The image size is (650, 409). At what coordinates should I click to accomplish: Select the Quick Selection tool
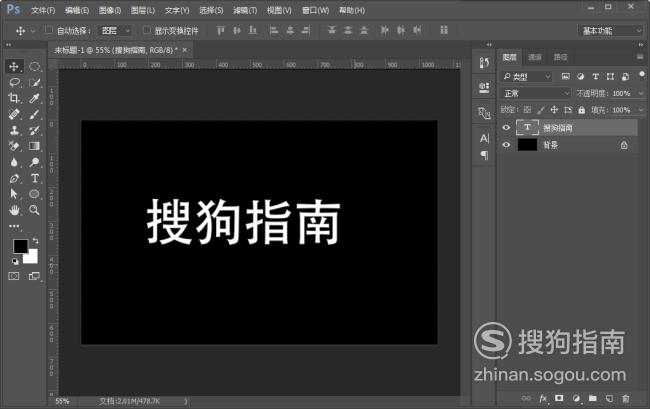pos(34,82)
